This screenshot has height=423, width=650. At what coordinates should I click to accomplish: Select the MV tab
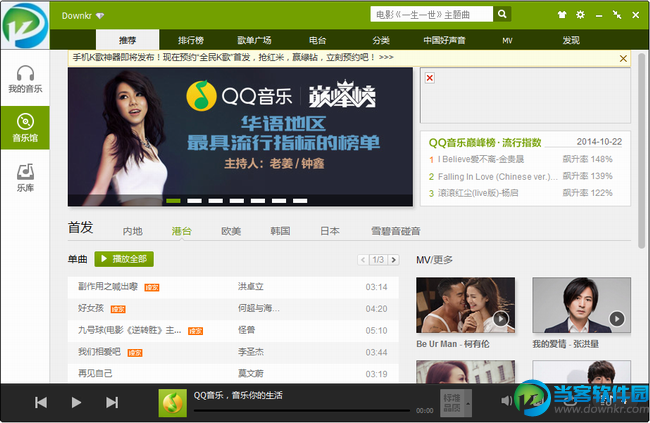coord(507,40)
